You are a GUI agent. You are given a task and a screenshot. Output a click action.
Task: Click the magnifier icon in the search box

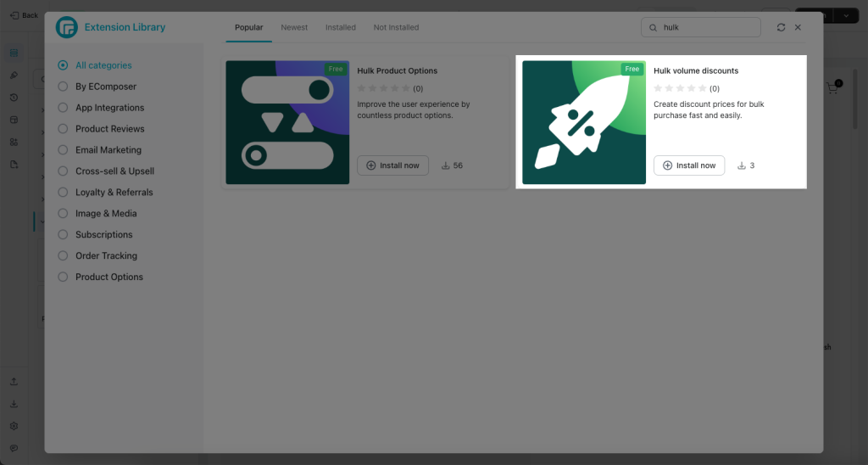(x=654, y=28)
